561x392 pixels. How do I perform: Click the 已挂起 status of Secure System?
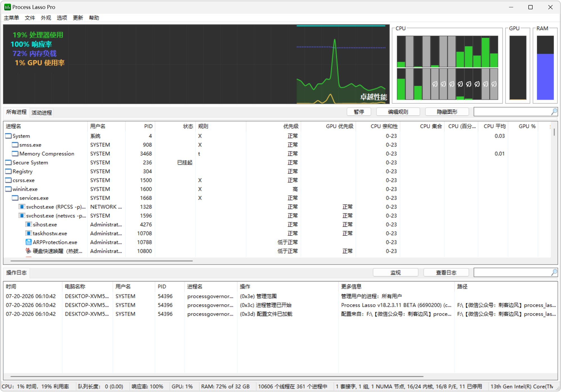(x=185, y=163)
